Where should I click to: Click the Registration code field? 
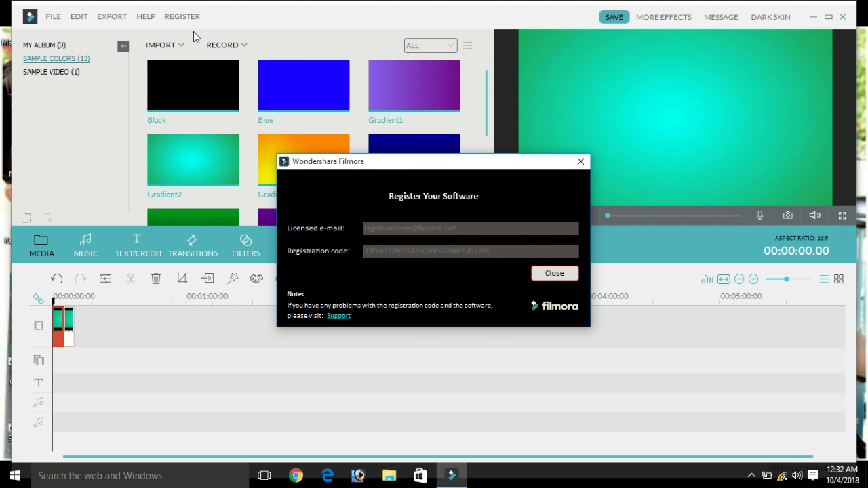[x=471, y=251]
